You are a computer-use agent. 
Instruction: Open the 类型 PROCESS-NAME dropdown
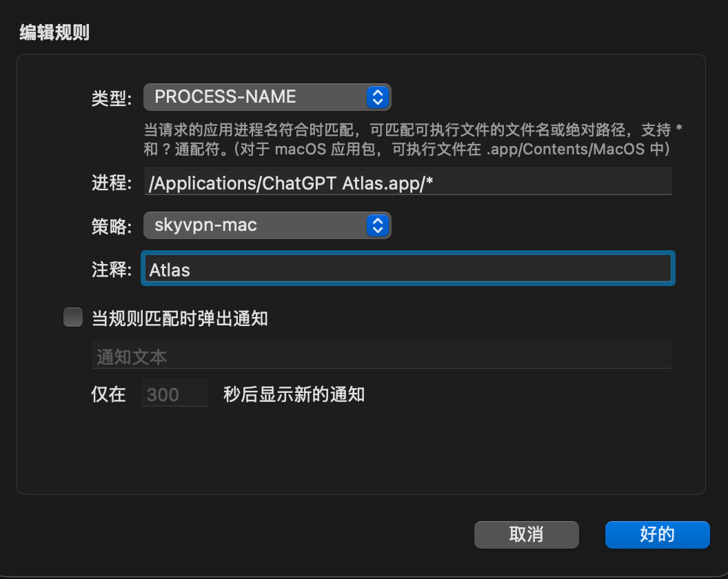click(255, 97)
